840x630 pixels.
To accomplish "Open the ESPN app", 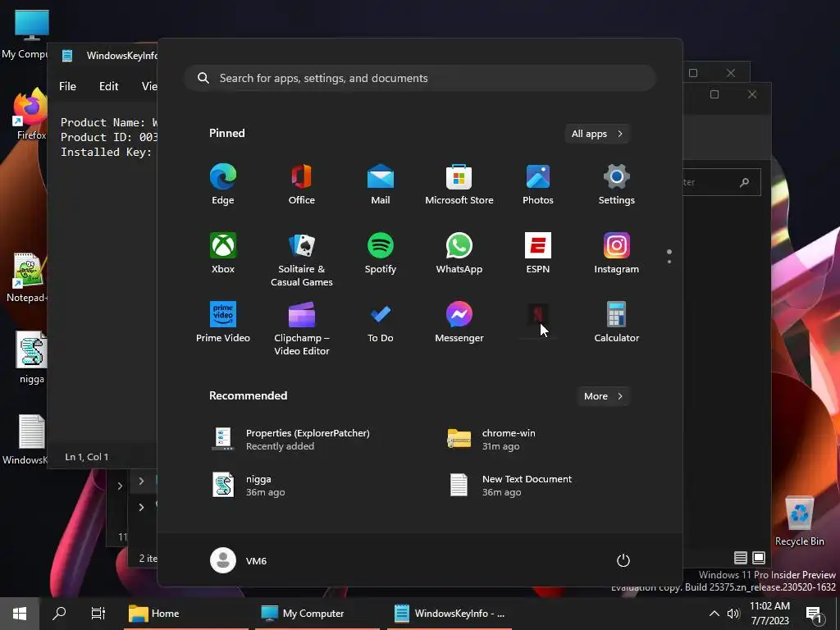I will click(x=538, y=253).
